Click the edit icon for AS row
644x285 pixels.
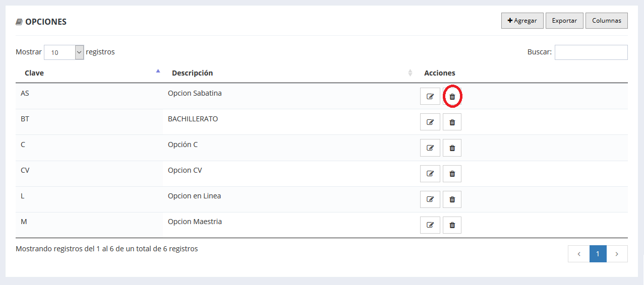point(430,96)
